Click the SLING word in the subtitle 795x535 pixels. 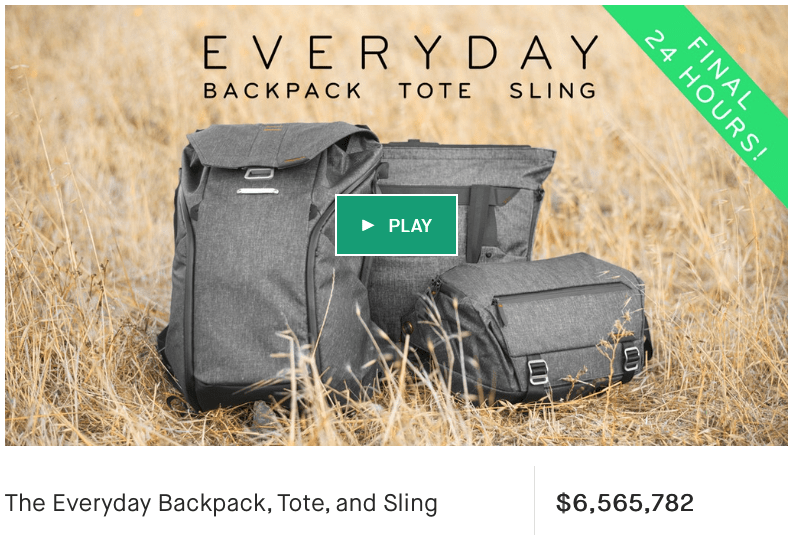coord(553,91)
